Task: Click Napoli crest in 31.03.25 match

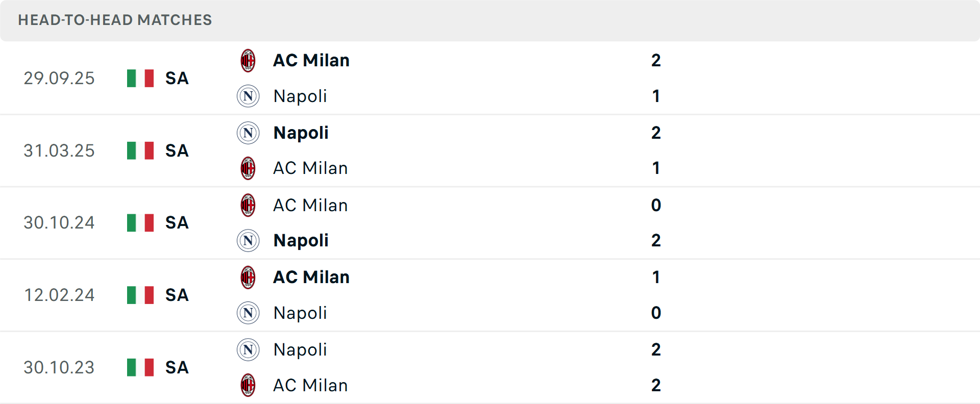Action: 248,133
